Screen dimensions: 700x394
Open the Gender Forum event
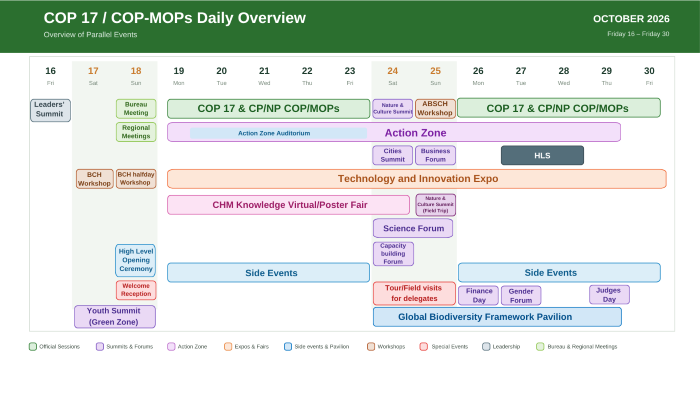click(x=521, y=295)
